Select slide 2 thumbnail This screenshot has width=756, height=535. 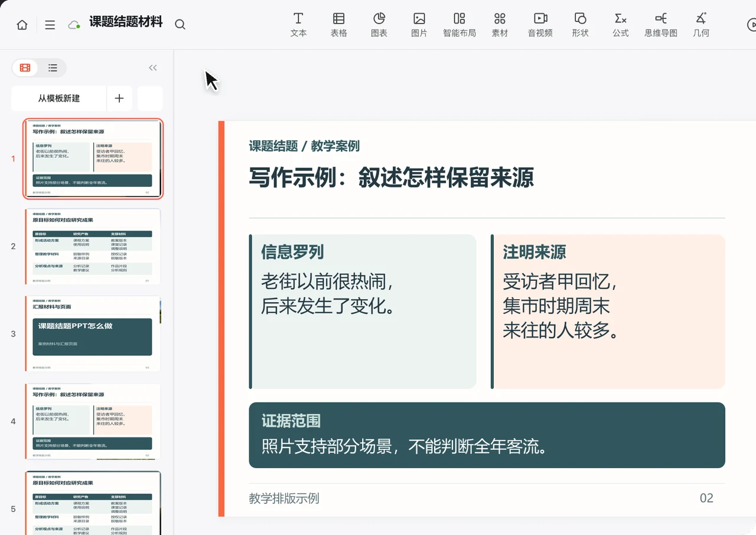coord(93,246)
